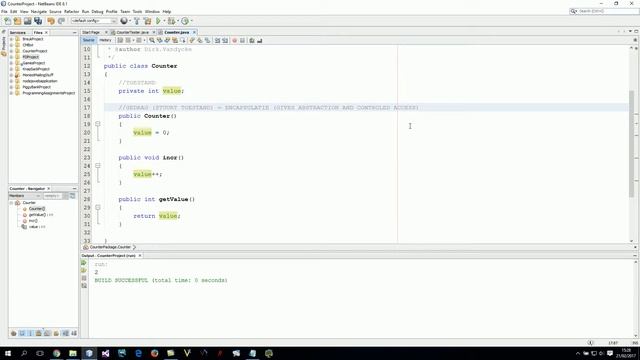Viewport: 640px width, 360px height.
Task: Click the Undo toolbar icon
Action: (x=51, y=21)
